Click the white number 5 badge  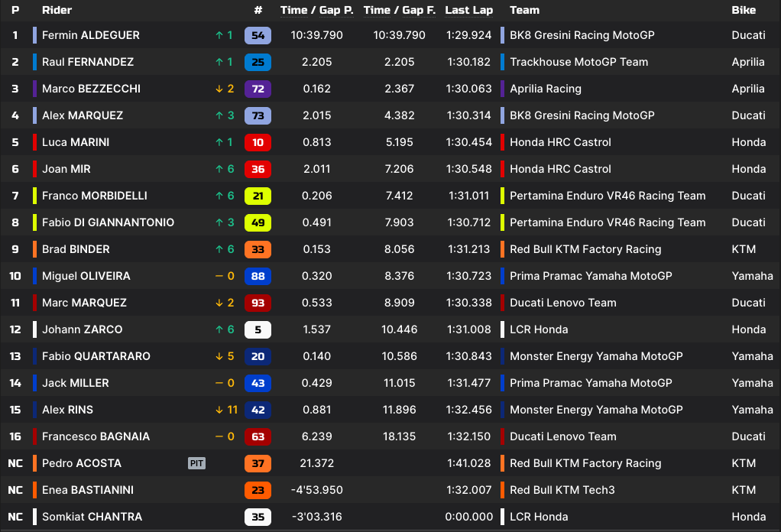(x=258, y=329)
